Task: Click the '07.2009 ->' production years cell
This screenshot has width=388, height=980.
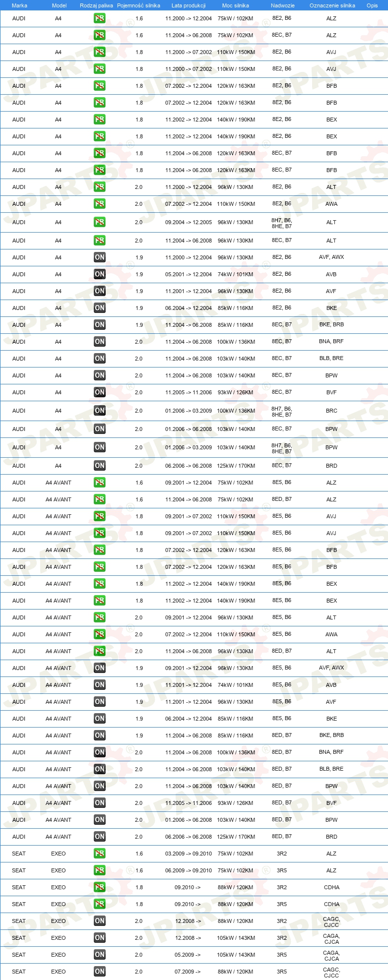Action: click(188, 972)
